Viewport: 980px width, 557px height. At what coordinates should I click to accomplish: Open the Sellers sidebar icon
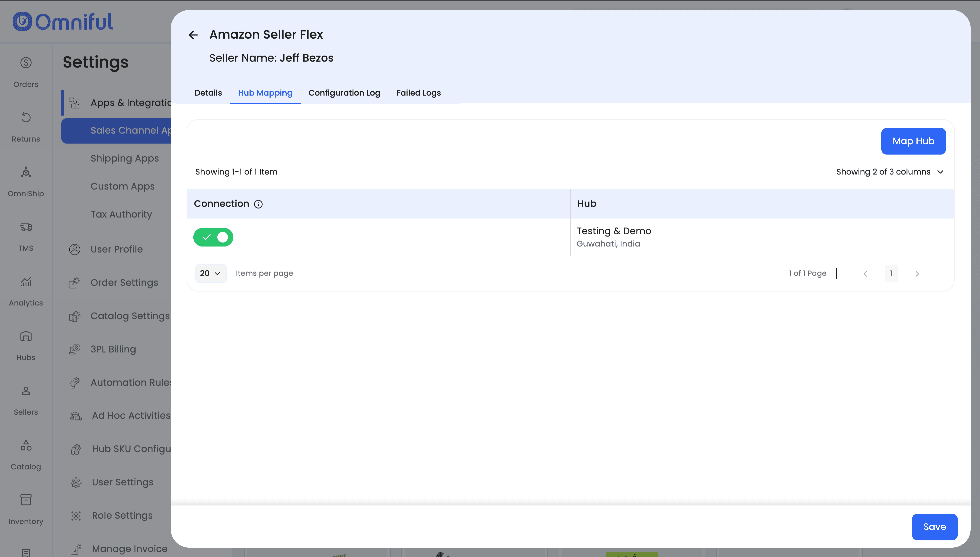pyautogui.click(x=26, y=391)
